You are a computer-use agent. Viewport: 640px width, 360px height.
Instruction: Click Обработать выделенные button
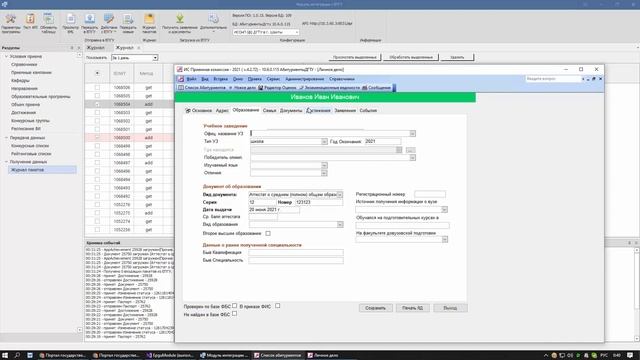(411, 57)
